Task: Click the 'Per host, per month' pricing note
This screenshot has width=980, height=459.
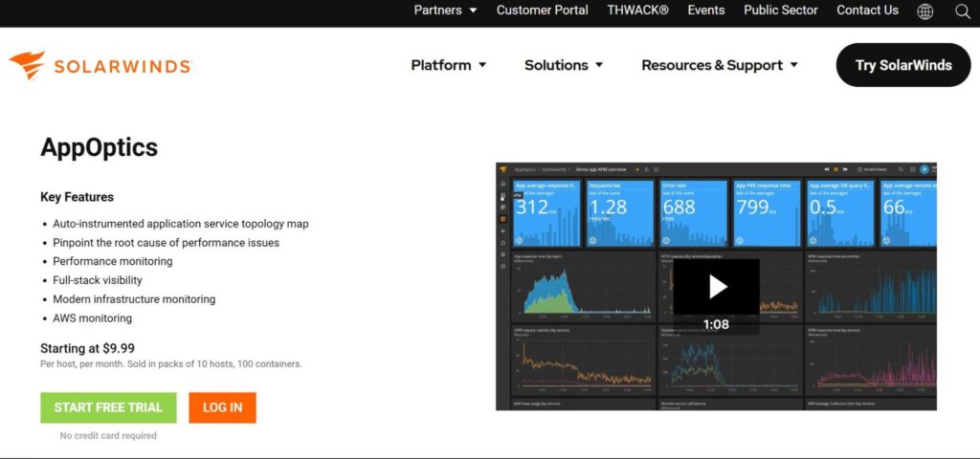Action: click(x=171, y=363)
